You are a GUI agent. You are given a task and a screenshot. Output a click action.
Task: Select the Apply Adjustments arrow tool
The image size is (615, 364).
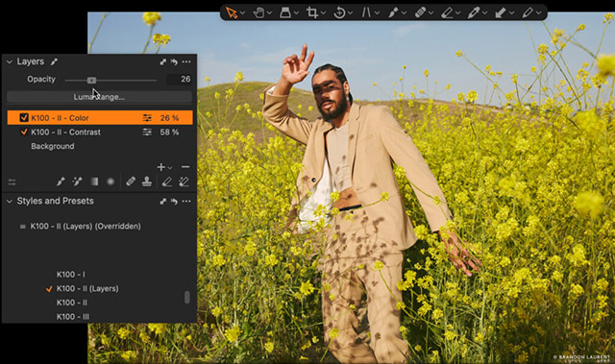click(500, 12)
